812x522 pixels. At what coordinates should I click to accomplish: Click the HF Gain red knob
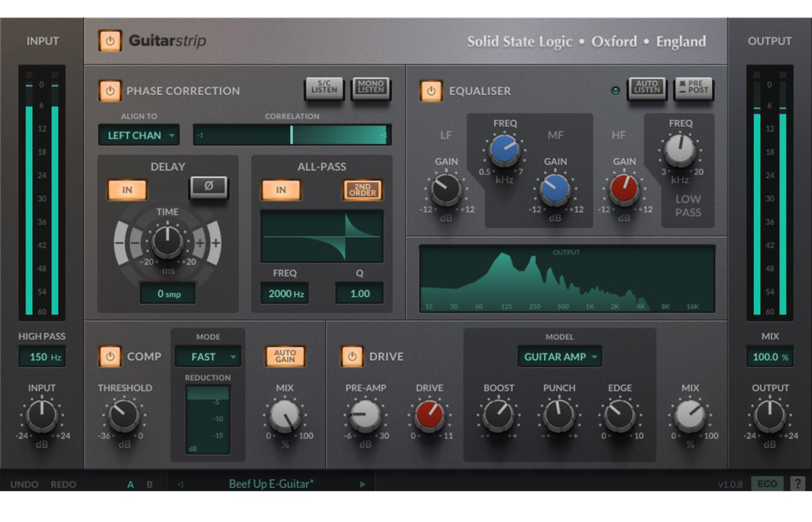624,190
